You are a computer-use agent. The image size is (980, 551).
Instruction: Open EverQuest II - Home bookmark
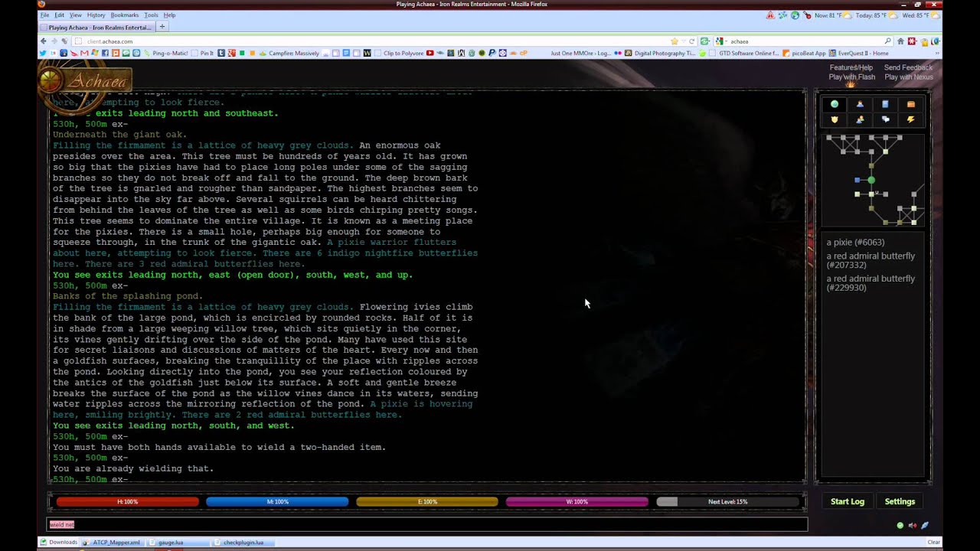click(859, 53)
